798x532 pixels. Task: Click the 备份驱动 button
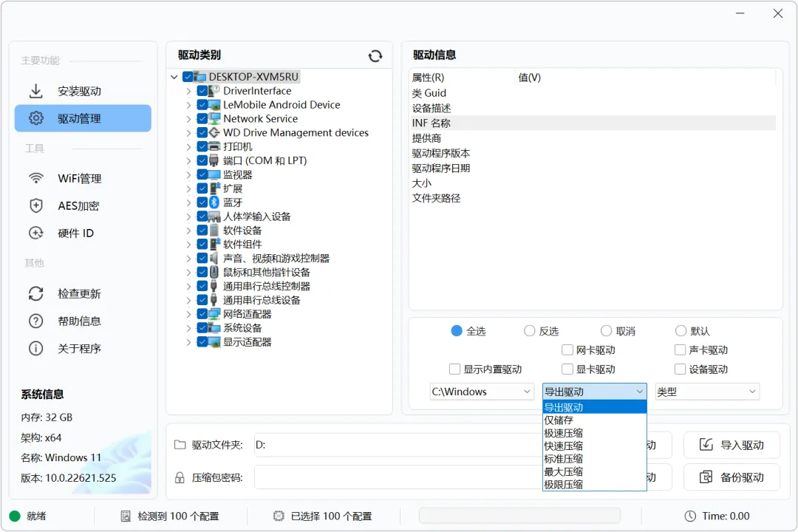tap(731, 477)
